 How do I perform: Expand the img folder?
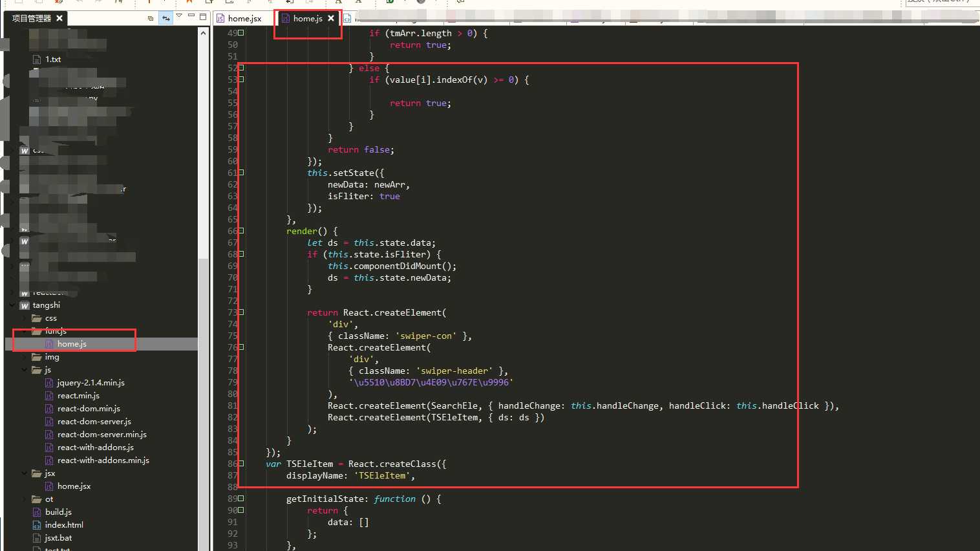(x=25, y=357)
